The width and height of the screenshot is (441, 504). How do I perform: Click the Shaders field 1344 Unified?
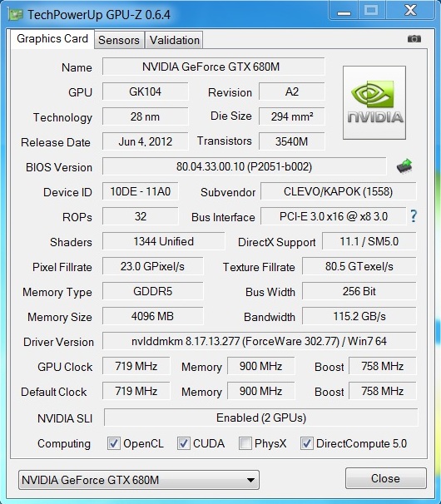coord(163,241)
